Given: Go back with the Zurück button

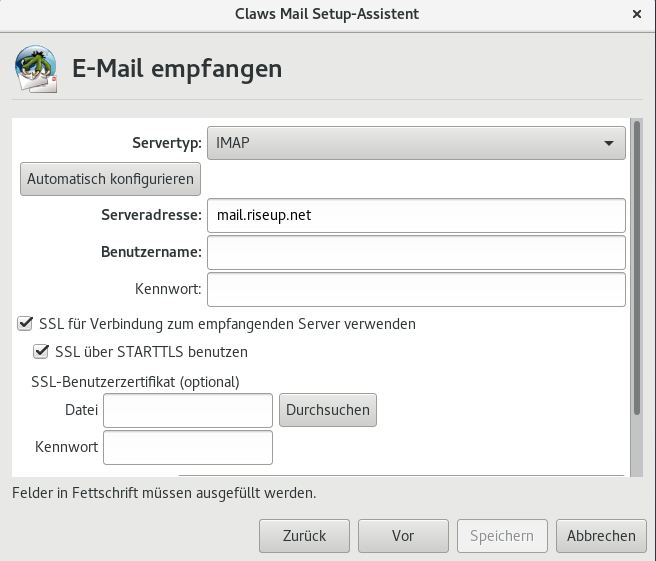Looking at the screenshot, I should click(305, 536).
